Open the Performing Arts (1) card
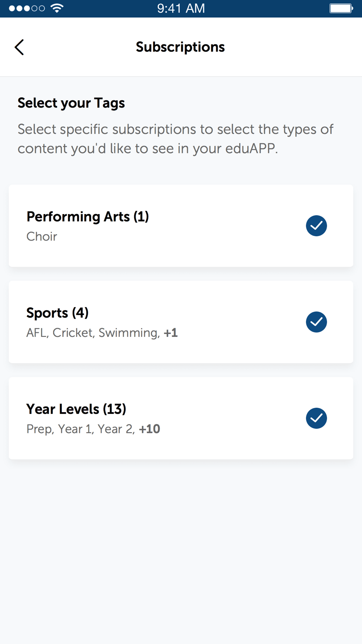 (181, 226)
